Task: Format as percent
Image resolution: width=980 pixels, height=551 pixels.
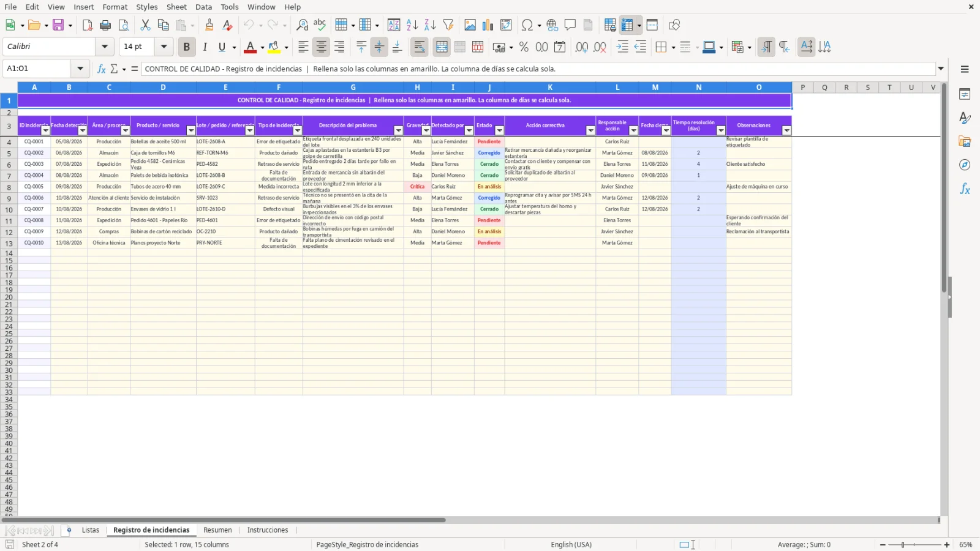Action: 524,47
